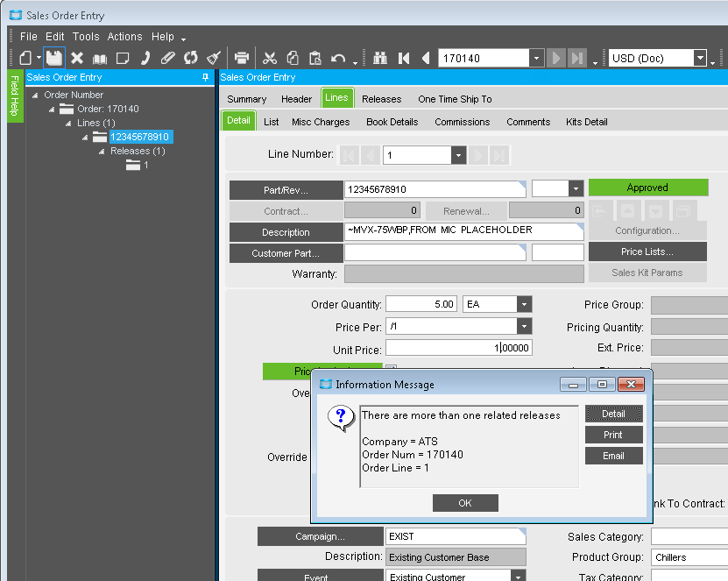Open attachments with the paperclip icon

(167, 58)
